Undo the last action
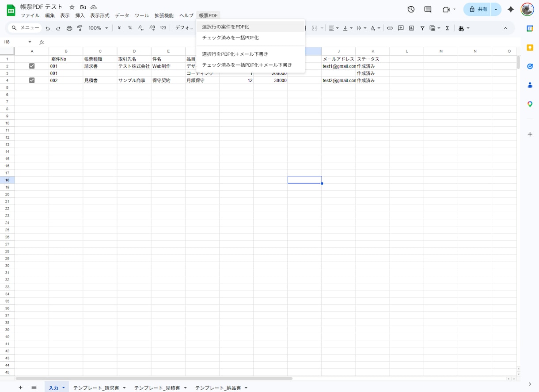Image resolution: width=539 pixels, height=392 pixels. (x=48, y=28)
